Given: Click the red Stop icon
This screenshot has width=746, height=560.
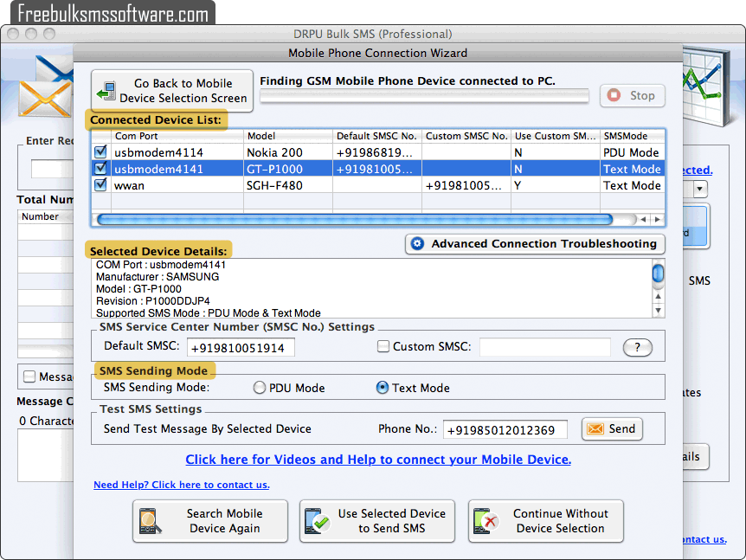Looking at the screenshot, I should pos(614,95).
